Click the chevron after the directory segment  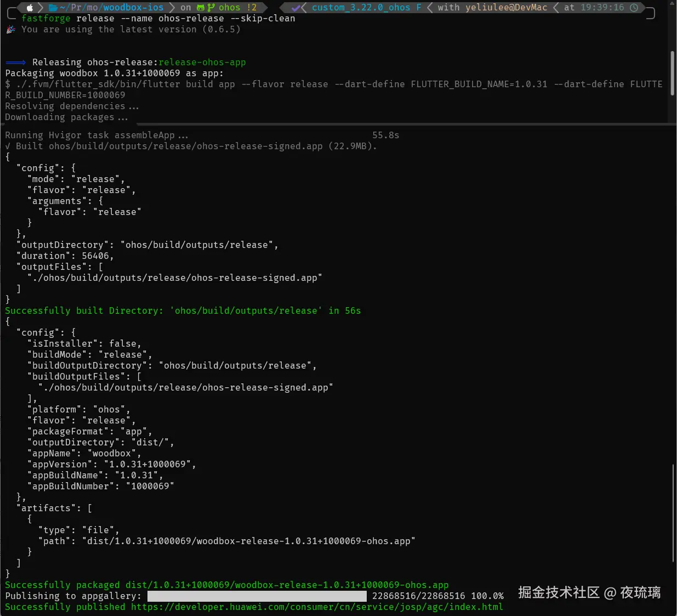click(x=173, y=8)
